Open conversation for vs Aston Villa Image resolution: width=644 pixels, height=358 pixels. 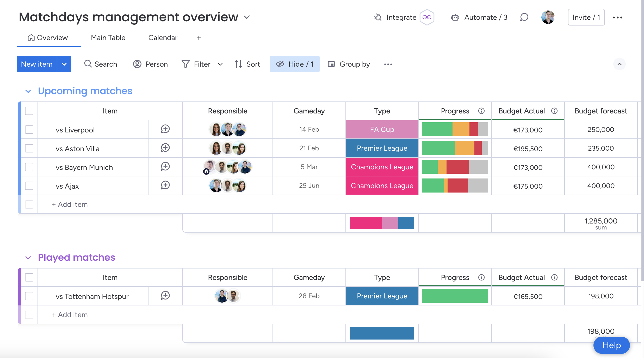[165, 148]
